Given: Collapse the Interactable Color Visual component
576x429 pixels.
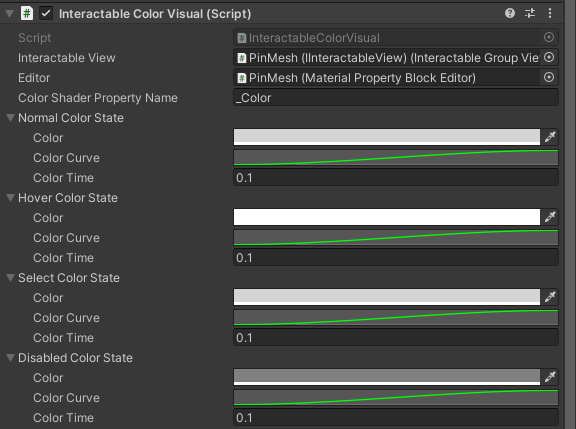Looking at the screenshot, I should pyautogui.click(x=10, y=14).
